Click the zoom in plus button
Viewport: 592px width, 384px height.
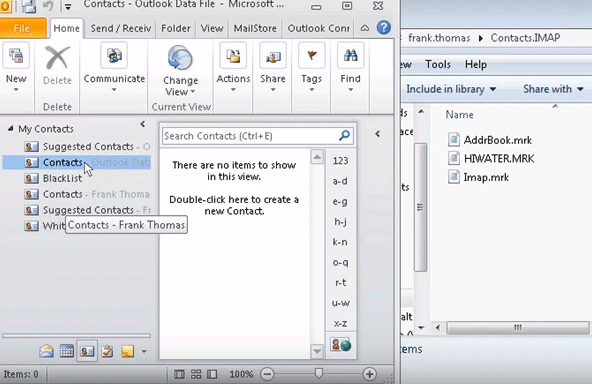coord(370,374)
